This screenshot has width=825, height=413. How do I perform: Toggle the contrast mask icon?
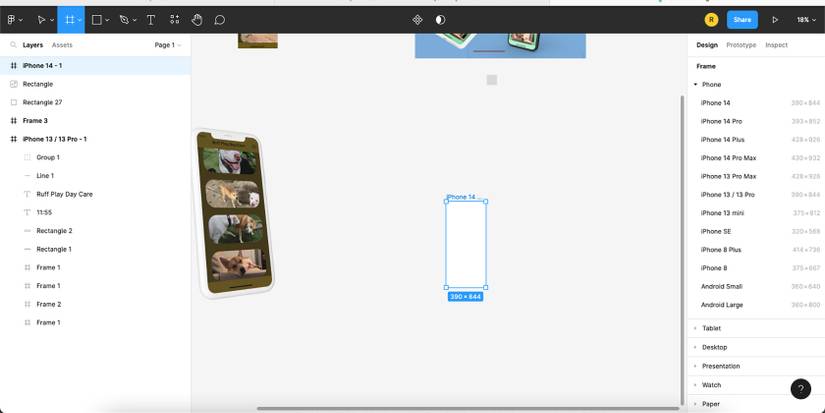click(440, 20)
